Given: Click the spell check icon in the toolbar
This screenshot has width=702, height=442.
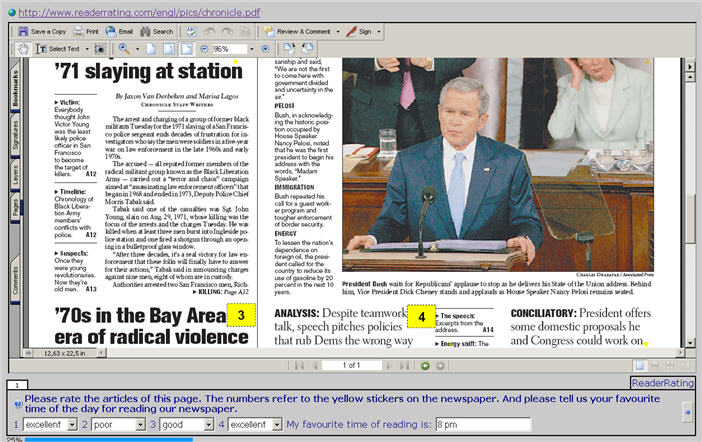Looking at the screenshot, I should (192, 31).
